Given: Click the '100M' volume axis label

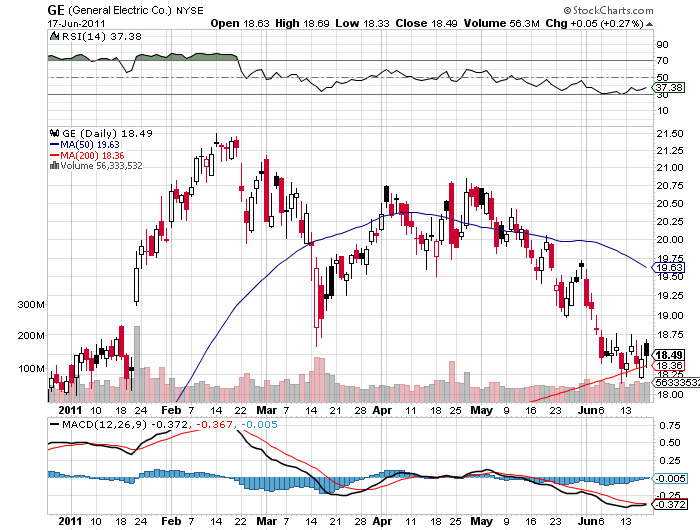Looking at the screenshot, I should coord(31,368).
